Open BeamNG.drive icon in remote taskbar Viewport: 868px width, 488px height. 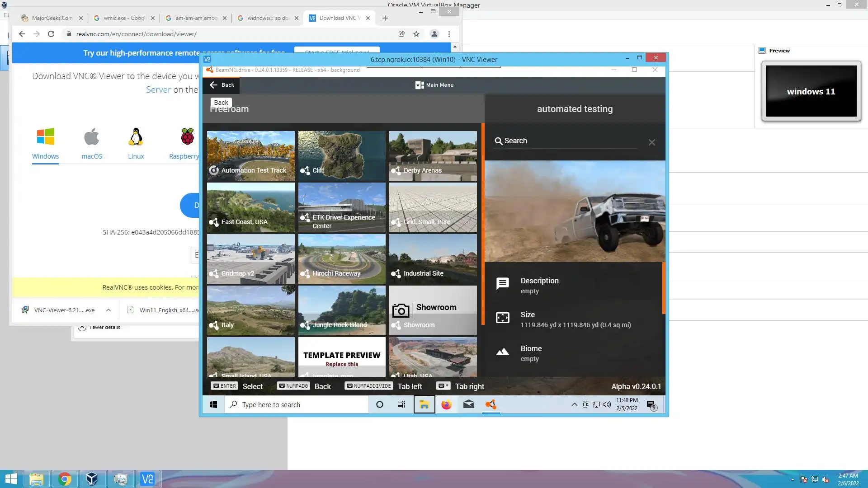tap(491, 404)
